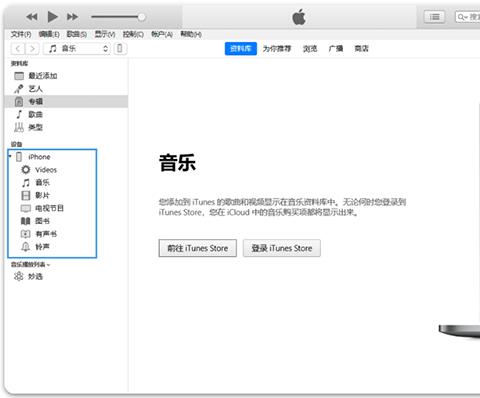
Task: Go forward with the right arrow button
Action: tap(32, 49)
